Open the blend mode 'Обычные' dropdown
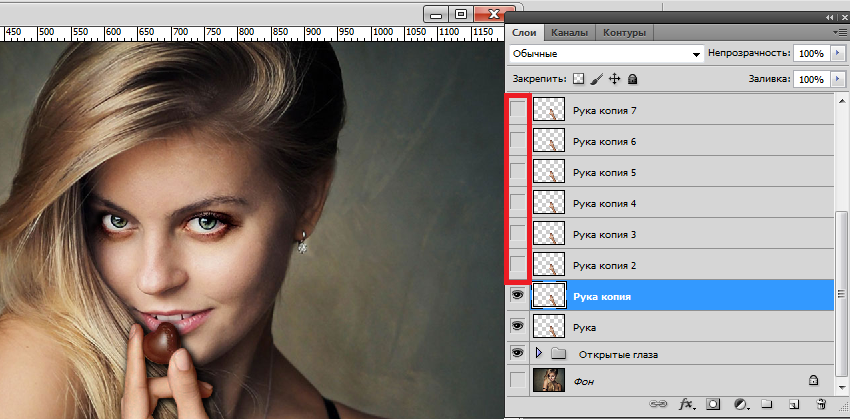 (x=604, y=53)
